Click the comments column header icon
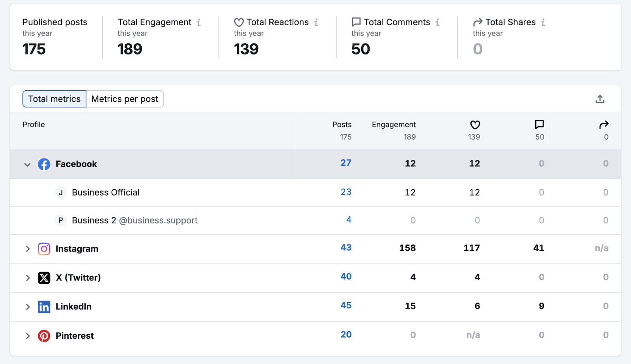This screenshot has height=364, width=631. coord(540,125)
